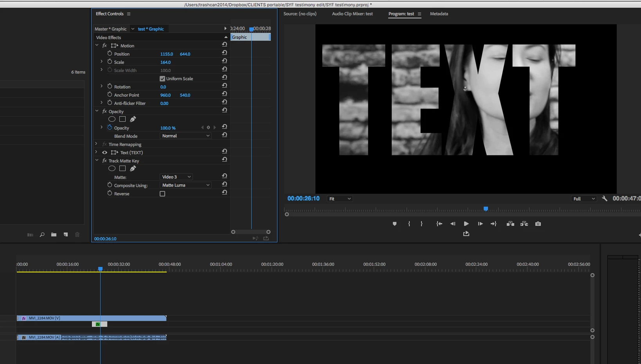Reset the Rotation parameter
Image resolution: width=641 pixels, height=364 pixels.
pos(225,85)
